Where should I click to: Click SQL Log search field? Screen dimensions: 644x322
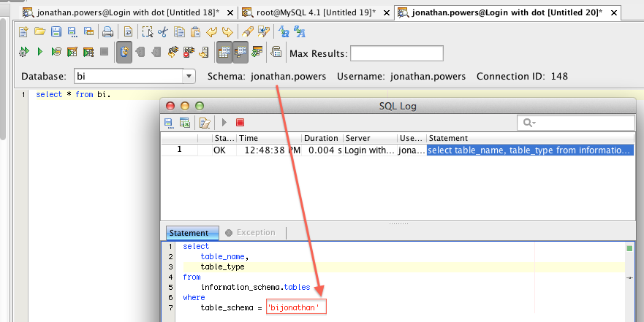pyautogui.click(x=575, y=123)
